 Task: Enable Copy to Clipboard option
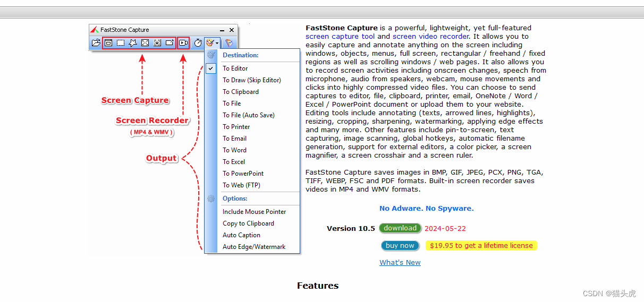[252, 223]
